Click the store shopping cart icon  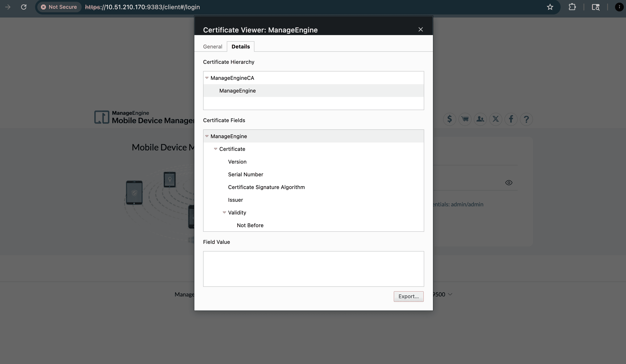pyautogui.click(x=465, y=119)
